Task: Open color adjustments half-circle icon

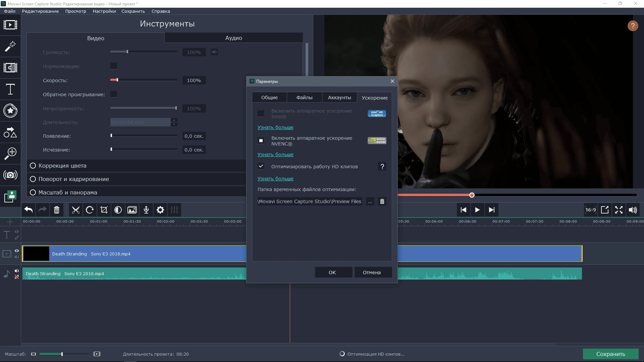Action: point(118,210)
